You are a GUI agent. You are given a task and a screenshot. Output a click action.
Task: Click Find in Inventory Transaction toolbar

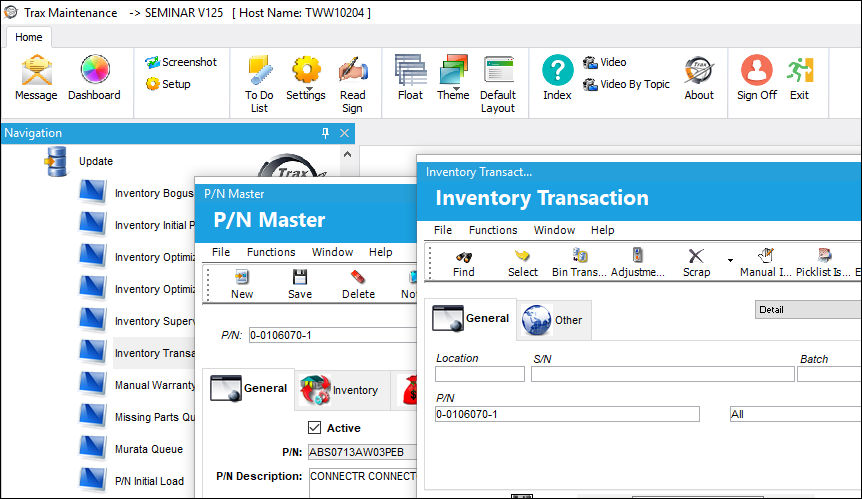(463, 263)
